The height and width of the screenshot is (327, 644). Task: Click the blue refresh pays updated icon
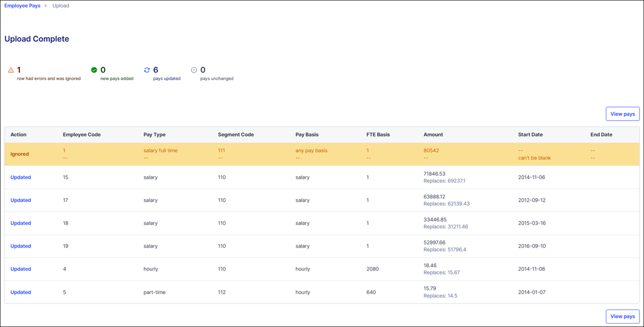147,70
